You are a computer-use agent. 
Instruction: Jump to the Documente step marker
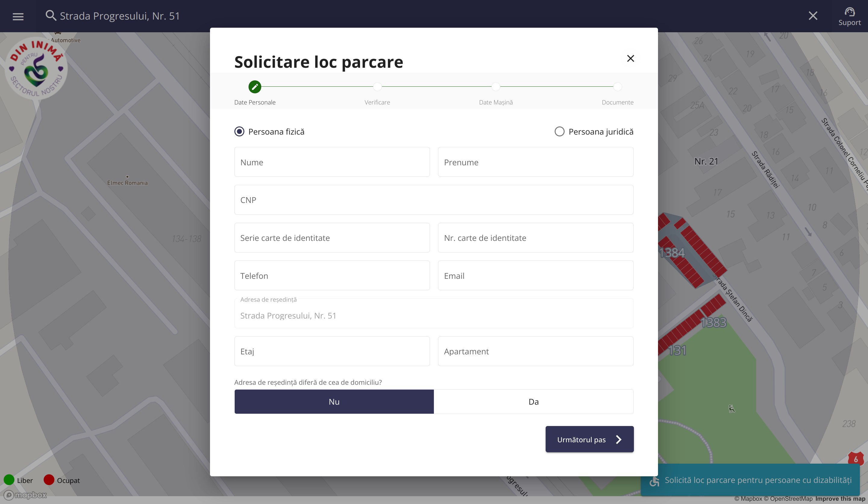tap(617, 87)
